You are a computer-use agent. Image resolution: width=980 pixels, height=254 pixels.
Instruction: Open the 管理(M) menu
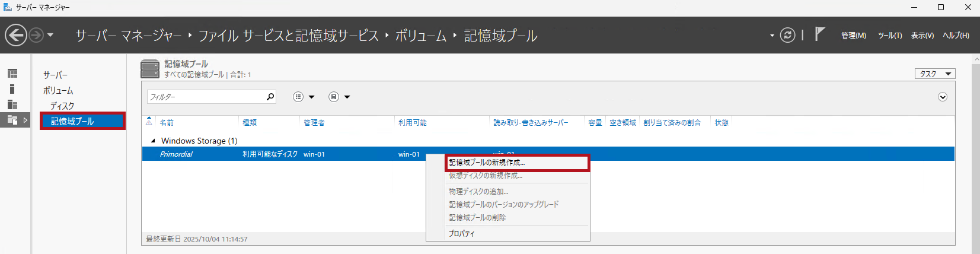click(854, 36)
